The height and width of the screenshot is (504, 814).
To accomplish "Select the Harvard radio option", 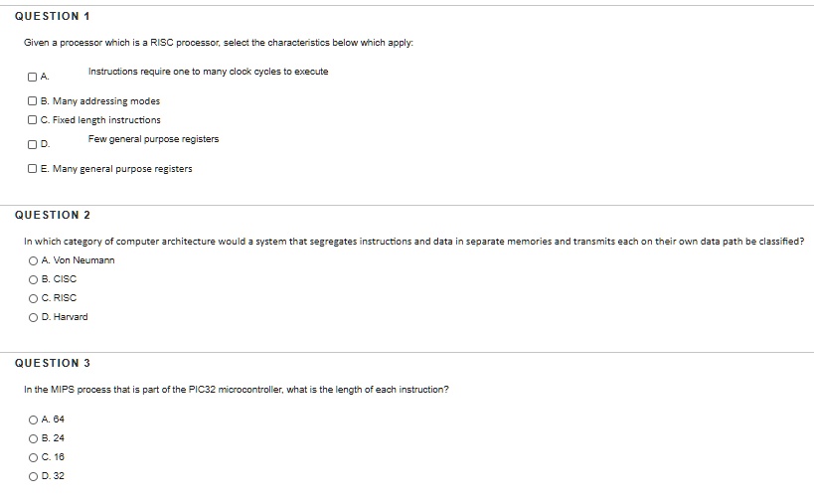I will pyautogui.click(x=33, y=317).
